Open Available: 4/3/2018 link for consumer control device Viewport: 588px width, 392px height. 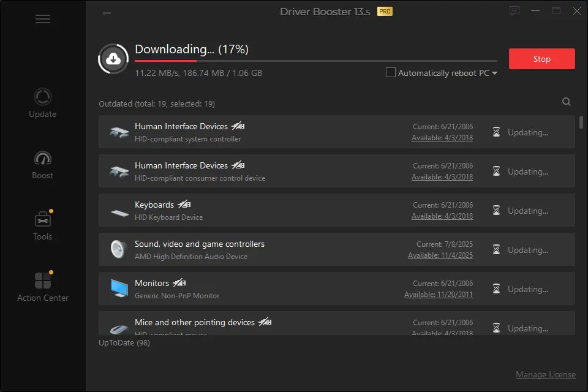442,176
